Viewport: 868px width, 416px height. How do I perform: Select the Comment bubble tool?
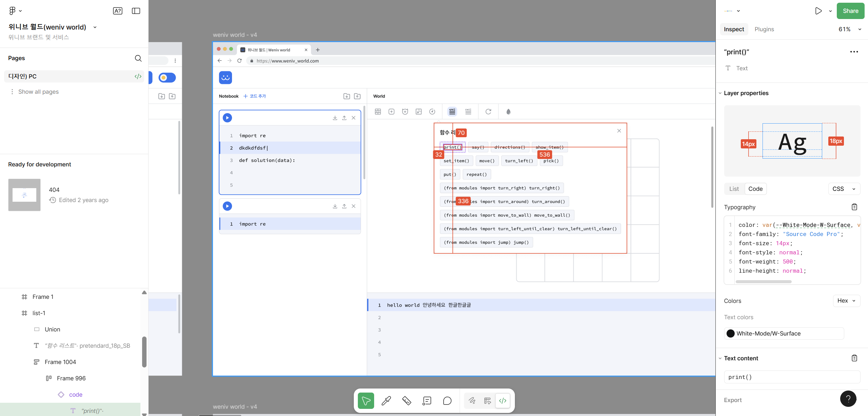447,401
